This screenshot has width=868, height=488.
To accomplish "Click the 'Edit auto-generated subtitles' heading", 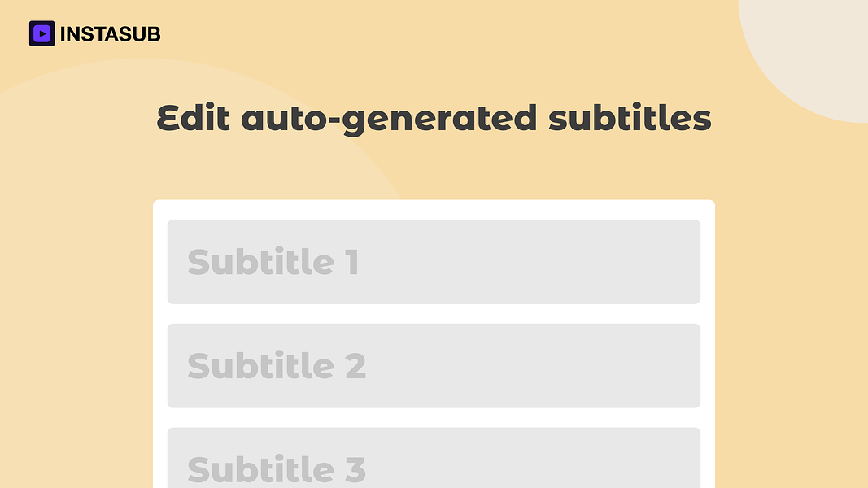I will 434,119.
